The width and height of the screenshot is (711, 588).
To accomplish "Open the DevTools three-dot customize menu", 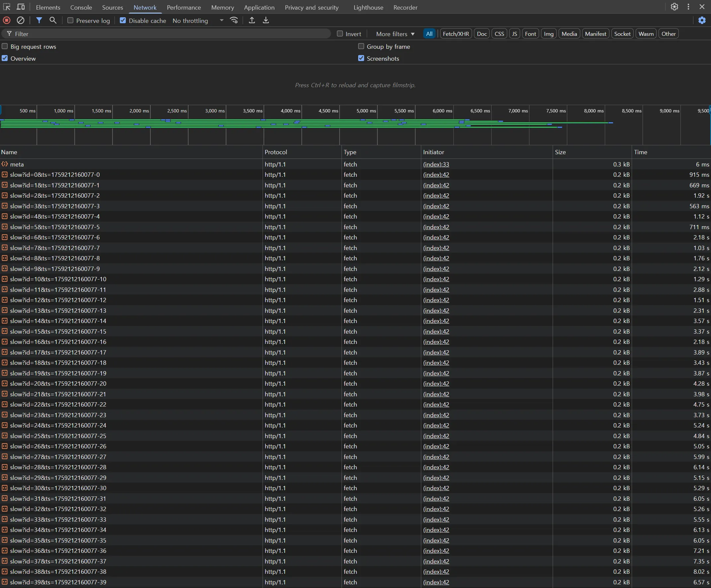I will tap(688, 7).
